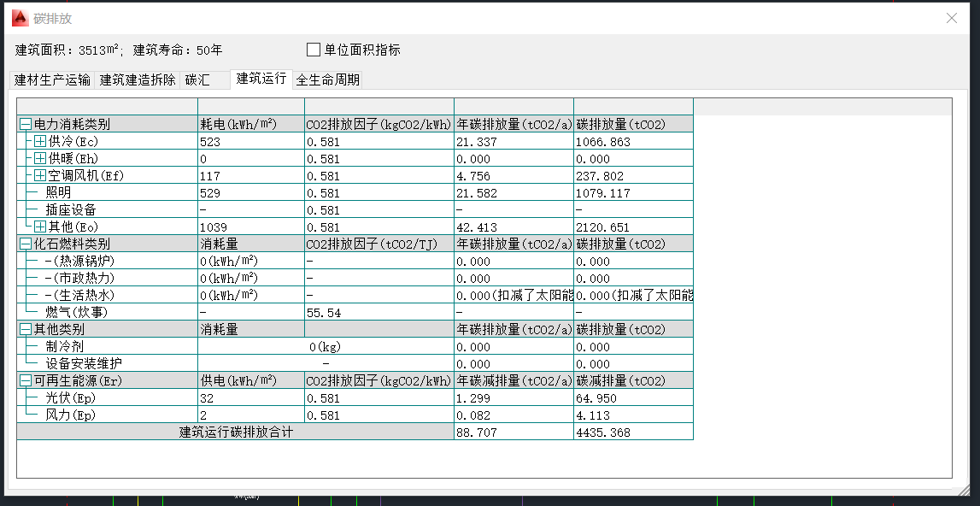This screenshot has height=506, width=980.
Task: Click the 建筑运行碳排放合计 total row
Action: 235,432
